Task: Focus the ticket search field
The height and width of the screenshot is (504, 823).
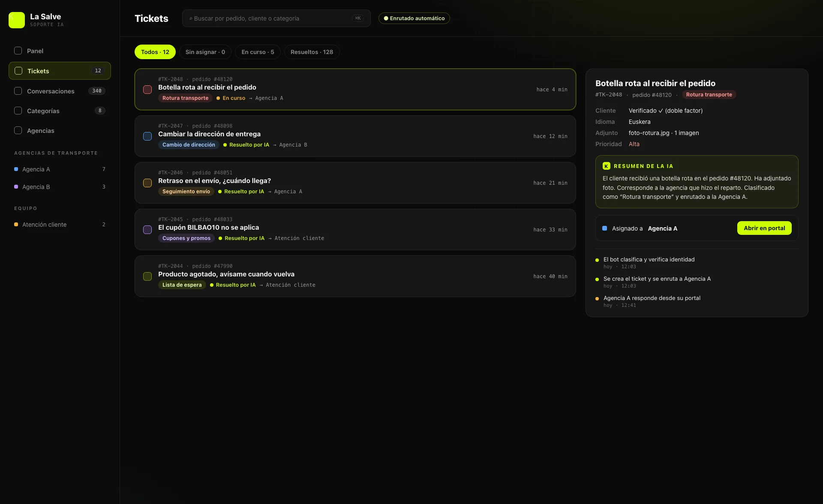Action: [276, 18]
